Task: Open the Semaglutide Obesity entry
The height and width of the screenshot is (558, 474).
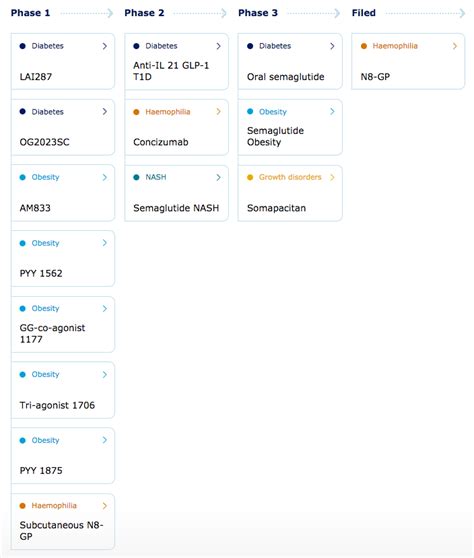Action: [x=290, y=127]
